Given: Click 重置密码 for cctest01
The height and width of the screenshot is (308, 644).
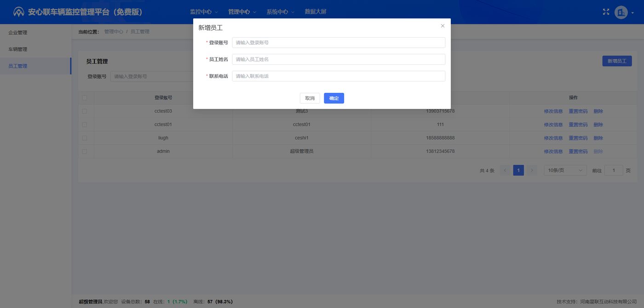Looking at the screenshot, I should (x=578, y=125).
